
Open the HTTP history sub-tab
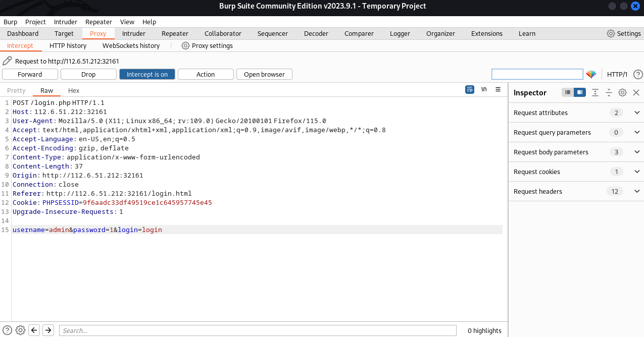tap(68, 45)
